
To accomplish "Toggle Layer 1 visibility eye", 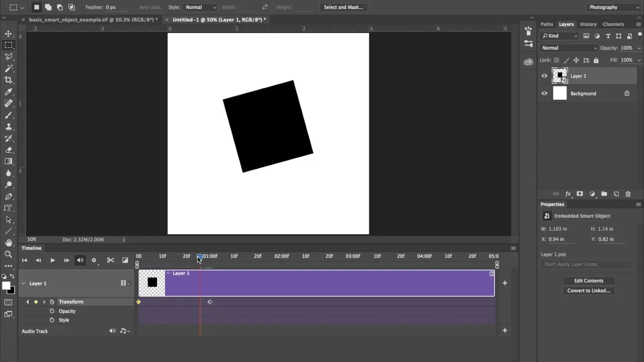I will (544, 75).
